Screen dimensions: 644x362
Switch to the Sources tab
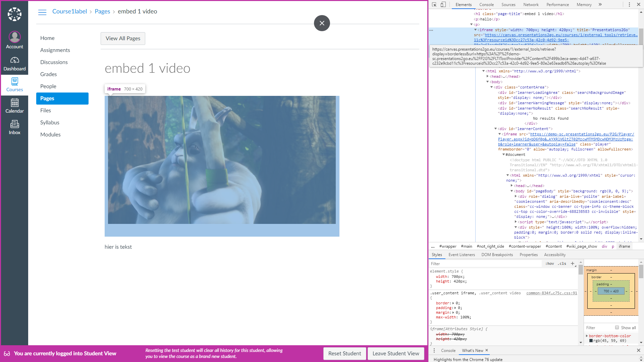(x=508, y=4)
